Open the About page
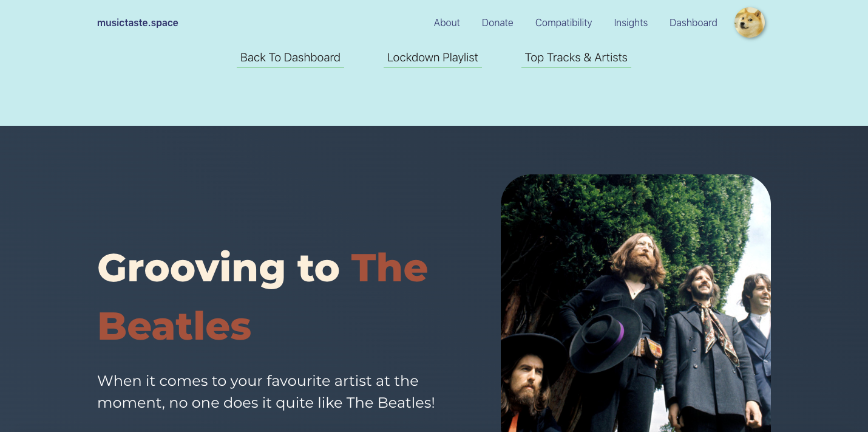Image resolution: width=868 pixels, height=432 pixels. pyautogui.click(x=447, y=23)
